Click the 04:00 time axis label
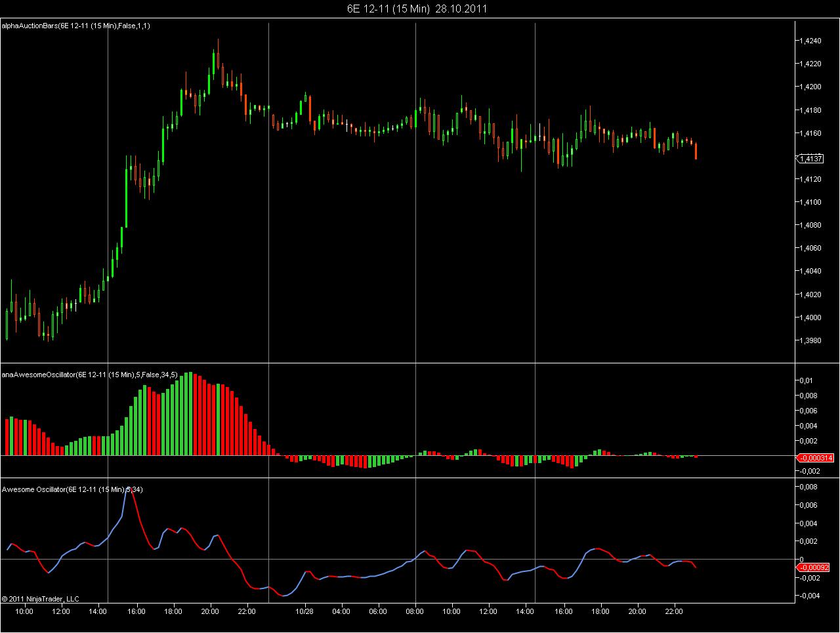 pyautogui.click(x=341, y=611)
